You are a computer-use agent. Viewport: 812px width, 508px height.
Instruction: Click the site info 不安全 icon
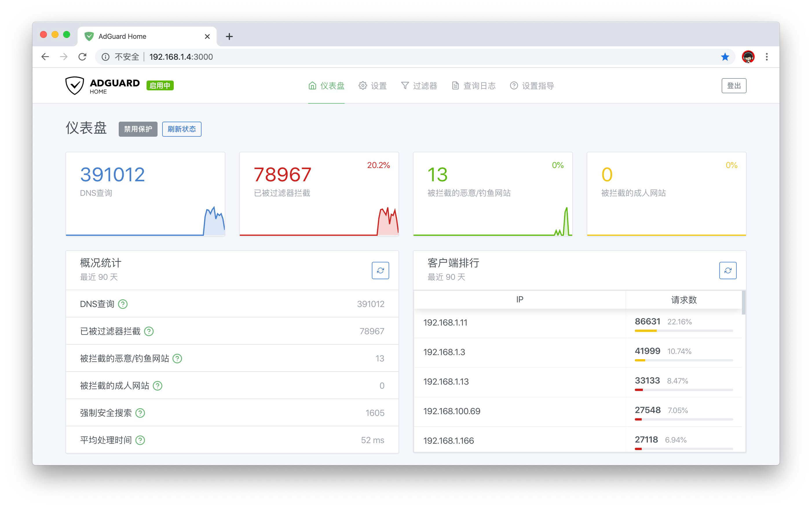105,57
